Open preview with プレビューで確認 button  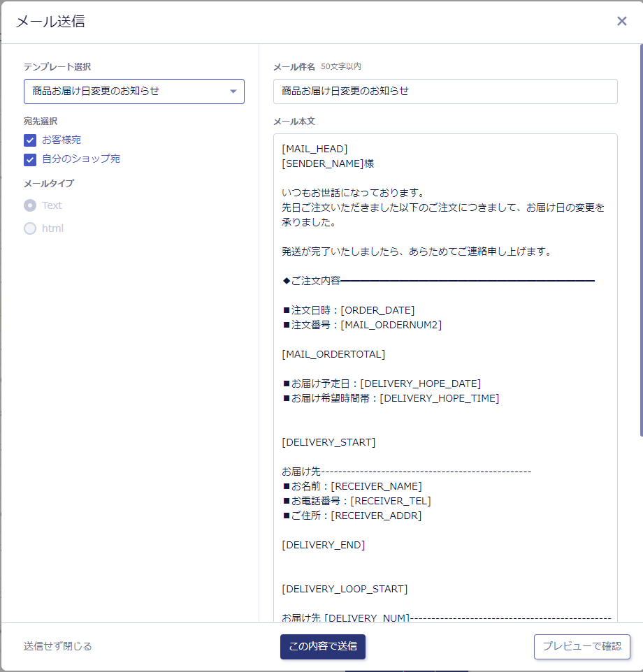pyautogui.click(x=581, y=646)
